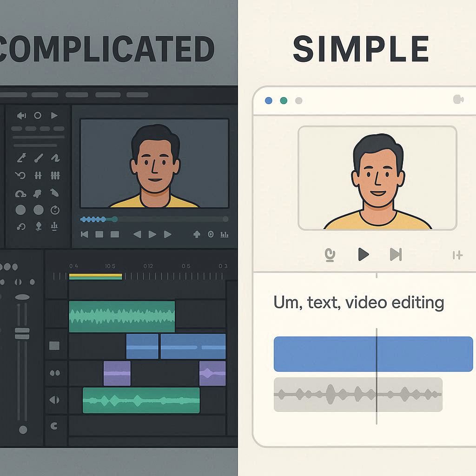Image resolution: width=476 pixels, height=476 pixels.
Task: Click the mixer fader handle in the left strip
Action: [22, 333]
